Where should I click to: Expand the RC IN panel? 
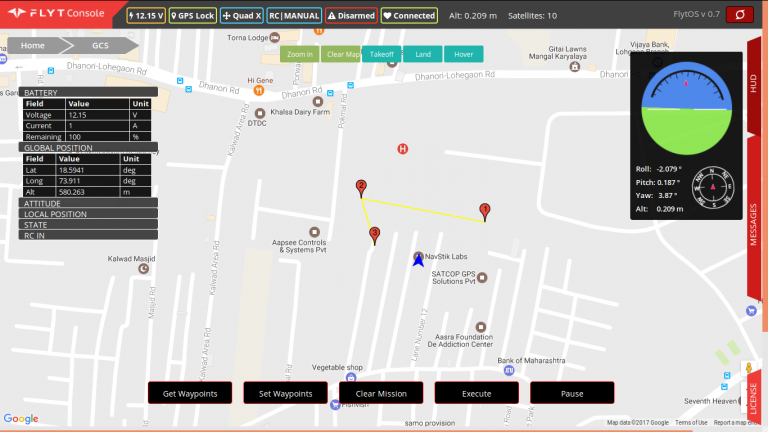88,236
